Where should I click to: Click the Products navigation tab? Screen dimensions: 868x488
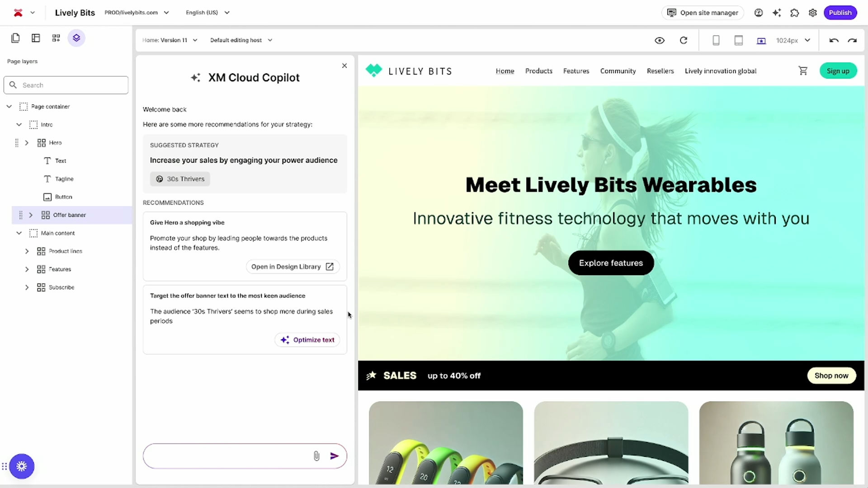pos(539,71)
